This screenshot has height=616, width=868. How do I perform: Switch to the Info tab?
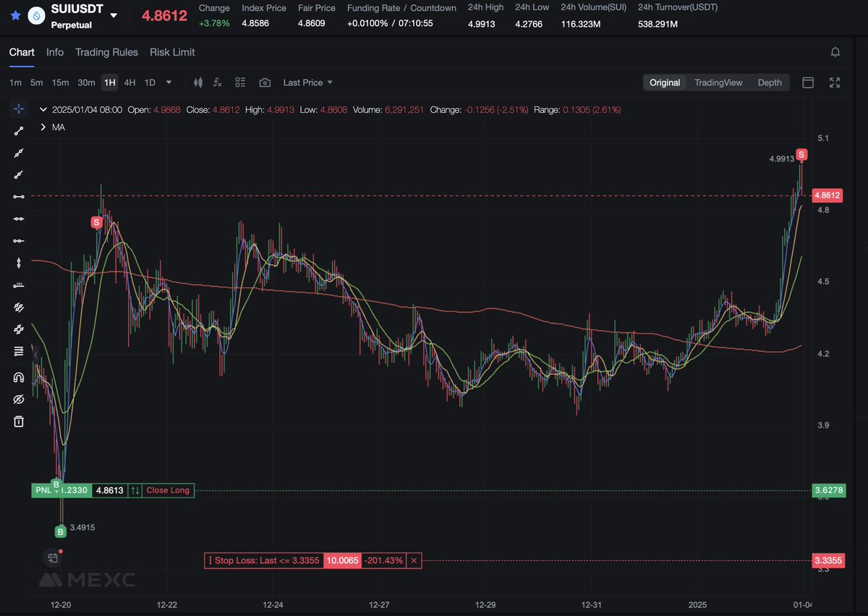(55, 52)
